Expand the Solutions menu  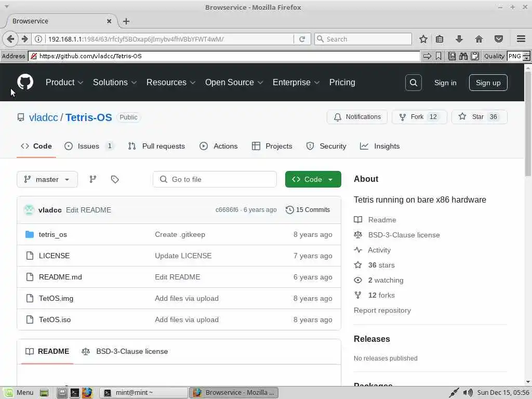pos(115,82)
